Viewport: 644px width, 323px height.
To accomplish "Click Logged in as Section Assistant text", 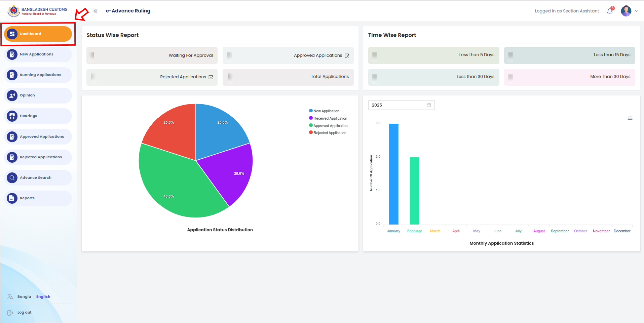I will (x=567, y=11).
